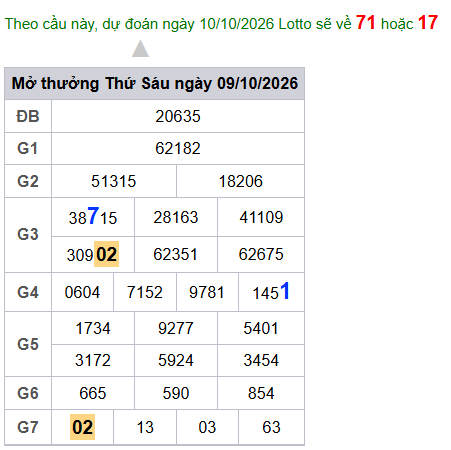Viewport: 451px width, 450px height.
Task: Click G2 number 51315
Action: click(114, 181)
